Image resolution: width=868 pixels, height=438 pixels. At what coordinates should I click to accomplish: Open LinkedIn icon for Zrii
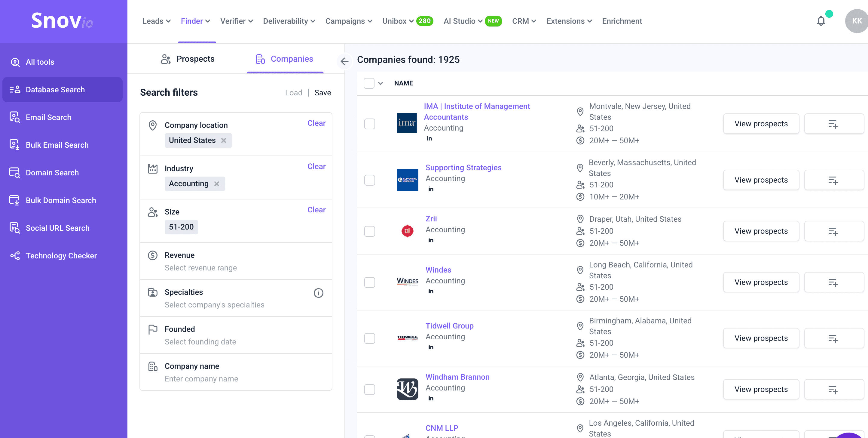431,240
